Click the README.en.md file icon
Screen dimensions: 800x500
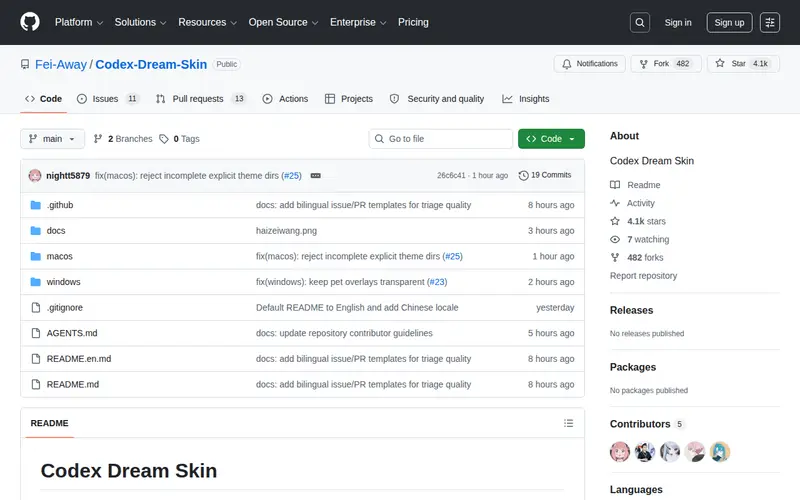pos(35,359)
